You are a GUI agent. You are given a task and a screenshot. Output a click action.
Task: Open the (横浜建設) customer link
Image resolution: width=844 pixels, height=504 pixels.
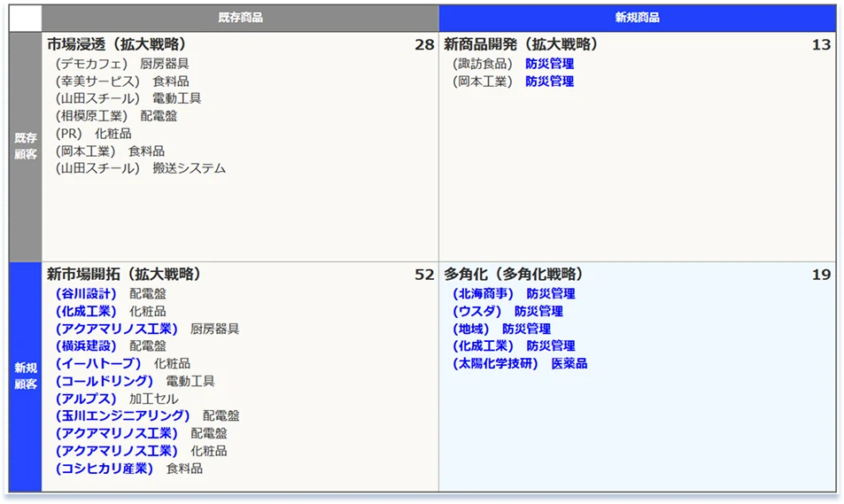click(x=86, y=345)
